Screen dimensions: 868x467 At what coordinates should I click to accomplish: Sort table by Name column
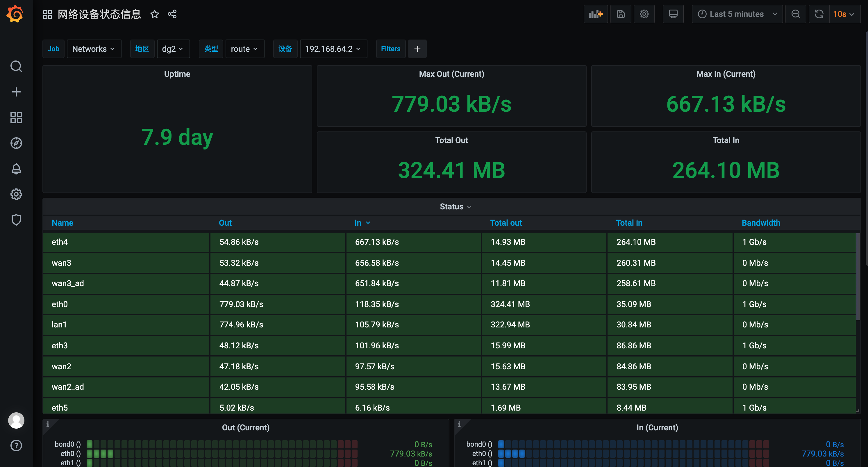(x=62, y=223)
